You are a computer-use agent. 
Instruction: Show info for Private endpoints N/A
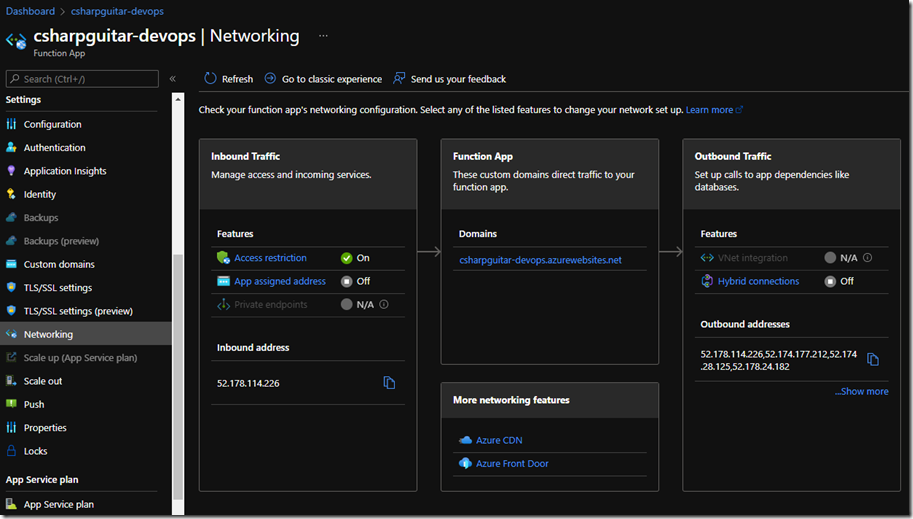pos(384,304)
